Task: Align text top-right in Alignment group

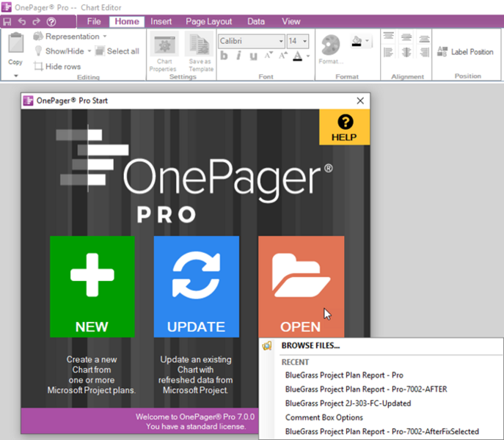Action: [424, 39]
